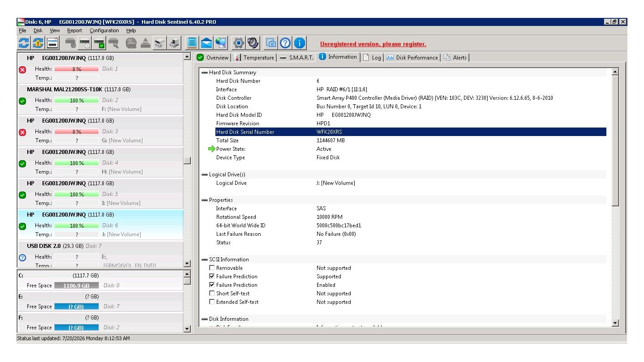Viewport: 644px width, 362px height.
Task: Click the C: free space bar 1106.9 GB
Action: [77, 285]
